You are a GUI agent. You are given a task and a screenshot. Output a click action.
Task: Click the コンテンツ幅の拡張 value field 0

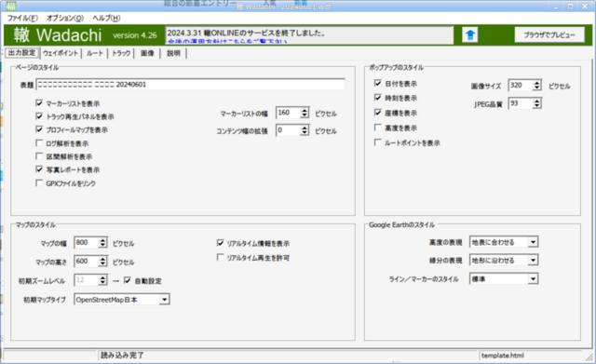click(x=289, y=130)
